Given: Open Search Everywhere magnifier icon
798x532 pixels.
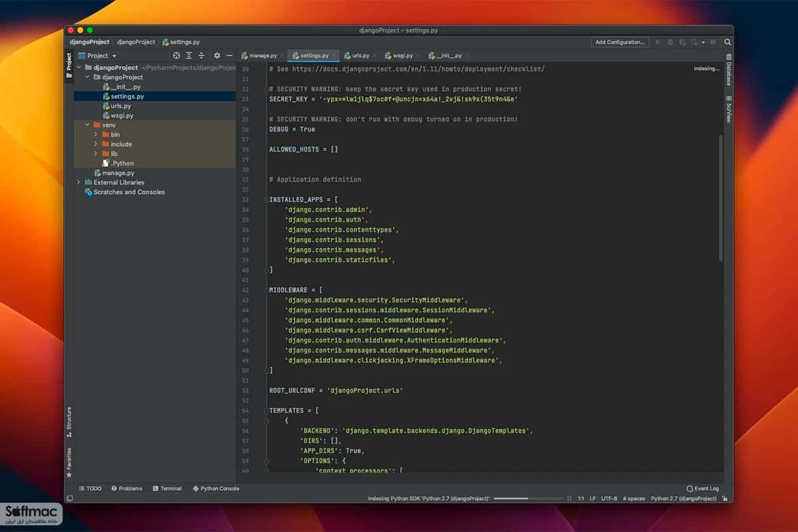Looking at the screenshot, I should (728, 42).
